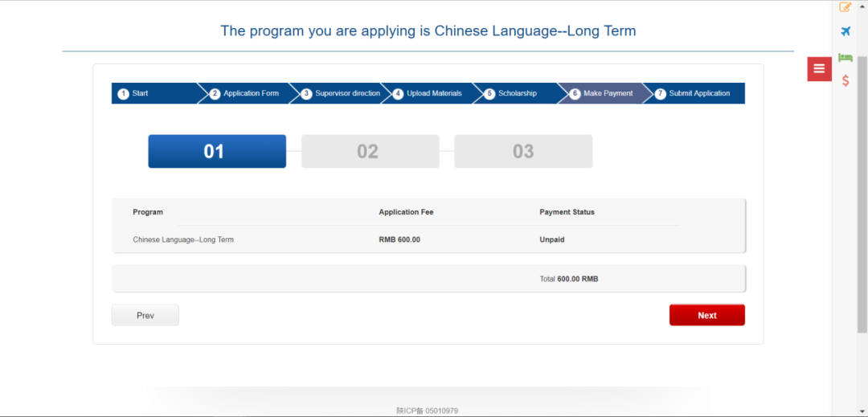Click the edit note icon in sidebar
The image size is (868, 417).
pyautogui.click(x=845, y=7)
